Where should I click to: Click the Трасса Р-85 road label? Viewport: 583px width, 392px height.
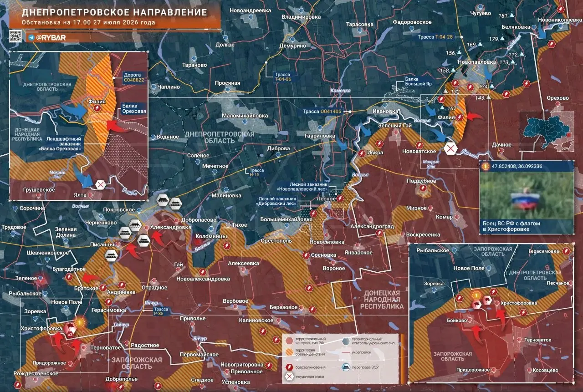click(161, 311)
